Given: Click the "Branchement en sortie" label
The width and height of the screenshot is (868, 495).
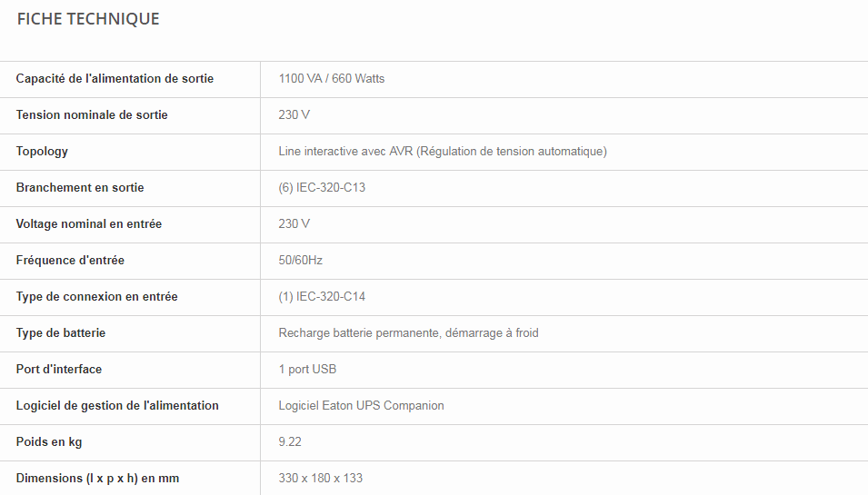Looking at the screenshot, I should 80,188.
